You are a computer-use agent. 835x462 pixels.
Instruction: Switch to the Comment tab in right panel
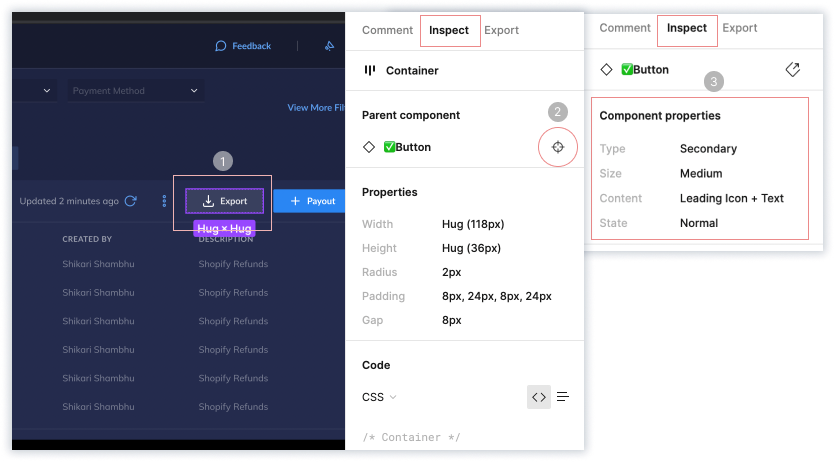625,28
